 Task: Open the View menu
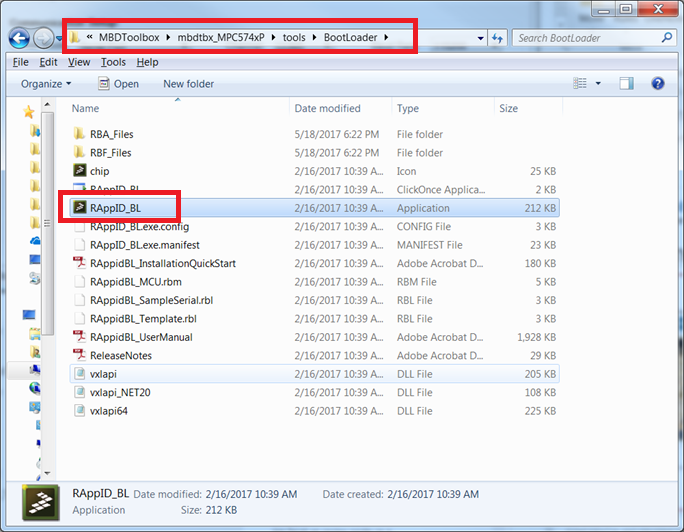point(79,62)
